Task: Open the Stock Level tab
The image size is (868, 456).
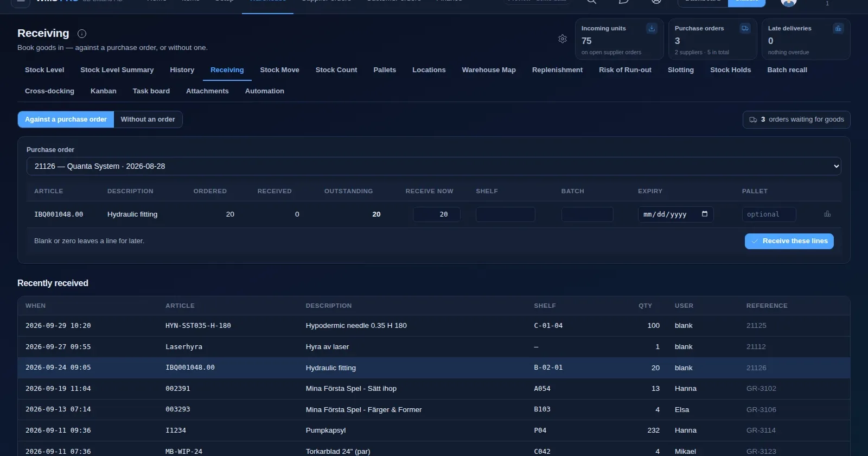Action: [x=44, y=70]
